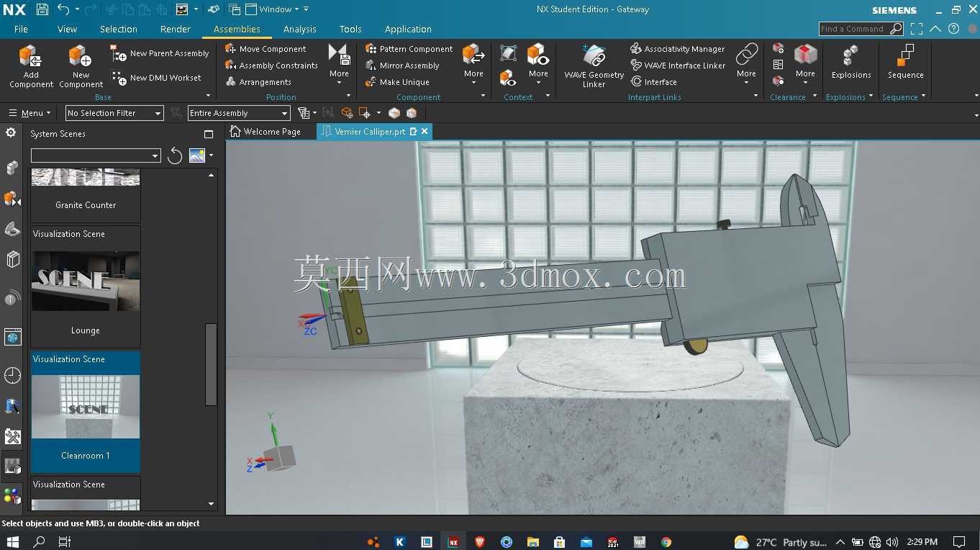Click New Parent Assembly

160,53
